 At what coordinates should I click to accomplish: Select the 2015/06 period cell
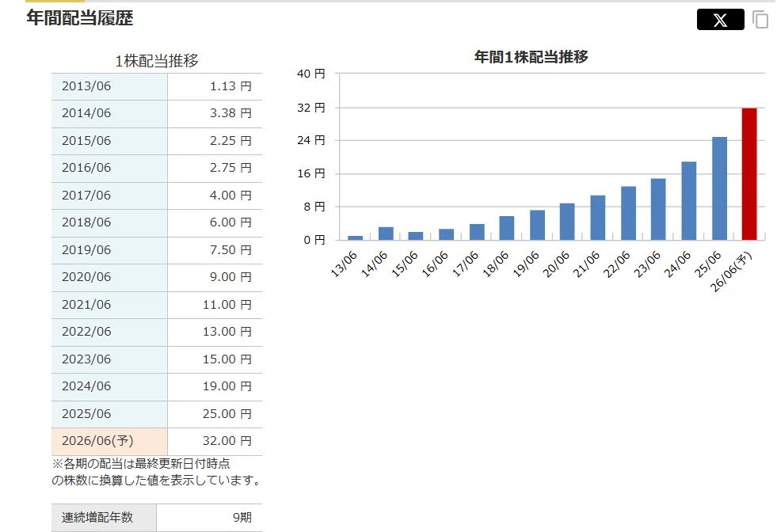click(109, 141)
